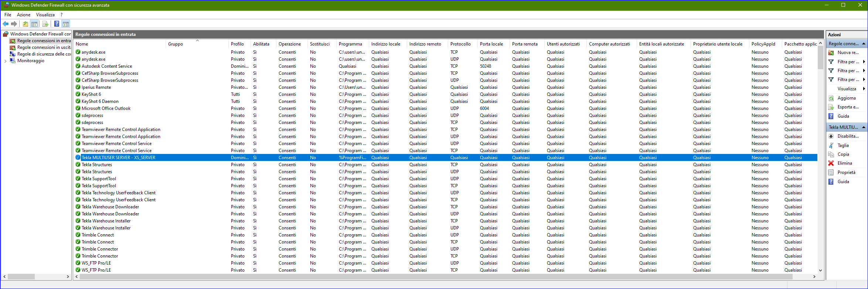Toggle the console tree show/hide toolbar button
868x289 pixels.
(x=34, y=24)
